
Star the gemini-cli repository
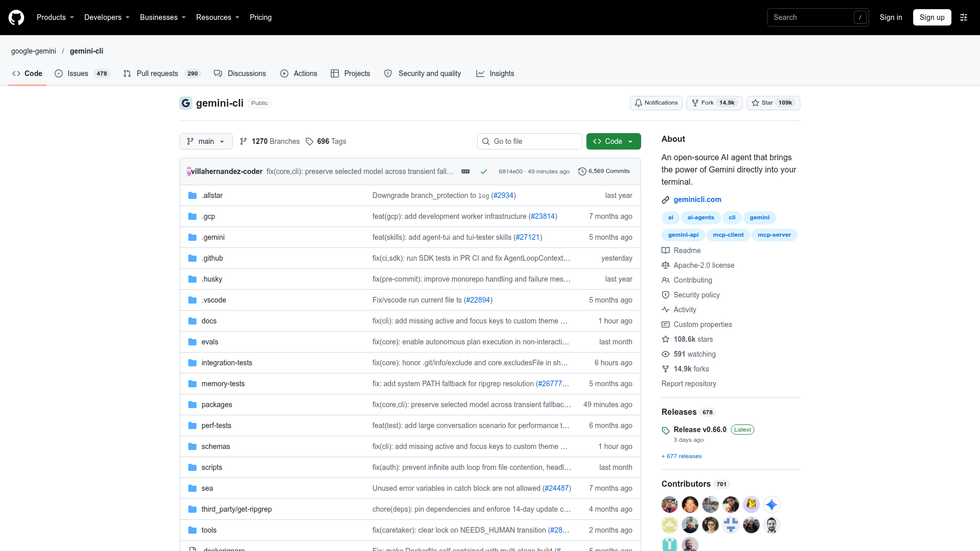click(773, 103)
